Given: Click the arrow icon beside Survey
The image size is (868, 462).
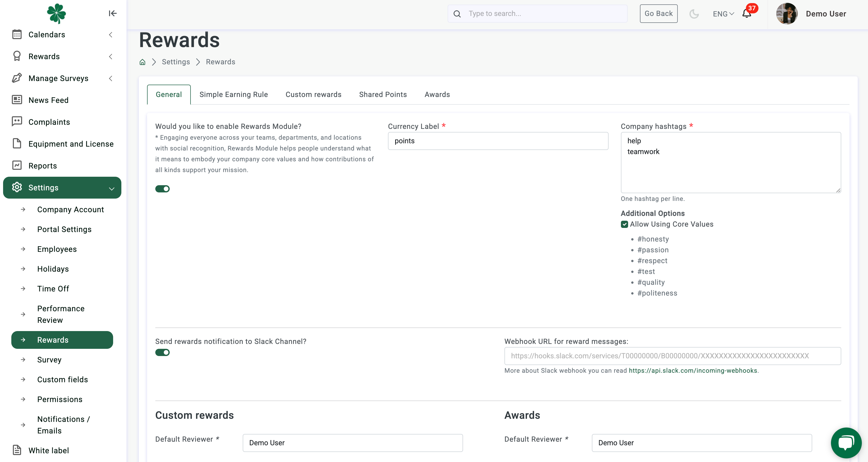Looking at the screenshot, I should pyautogui.click(x=23, y=359).
